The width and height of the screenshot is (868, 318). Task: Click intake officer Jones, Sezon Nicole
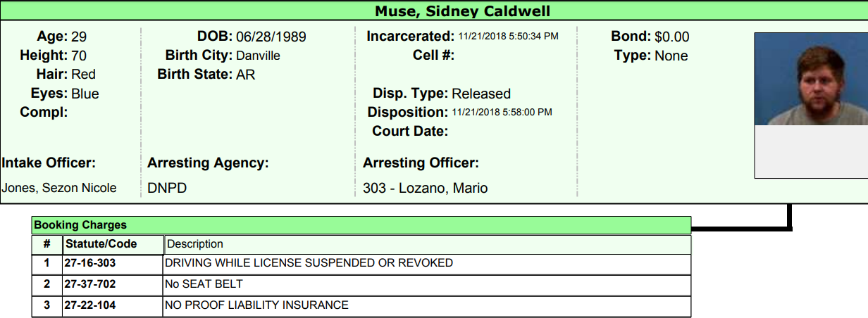[59, 189]
